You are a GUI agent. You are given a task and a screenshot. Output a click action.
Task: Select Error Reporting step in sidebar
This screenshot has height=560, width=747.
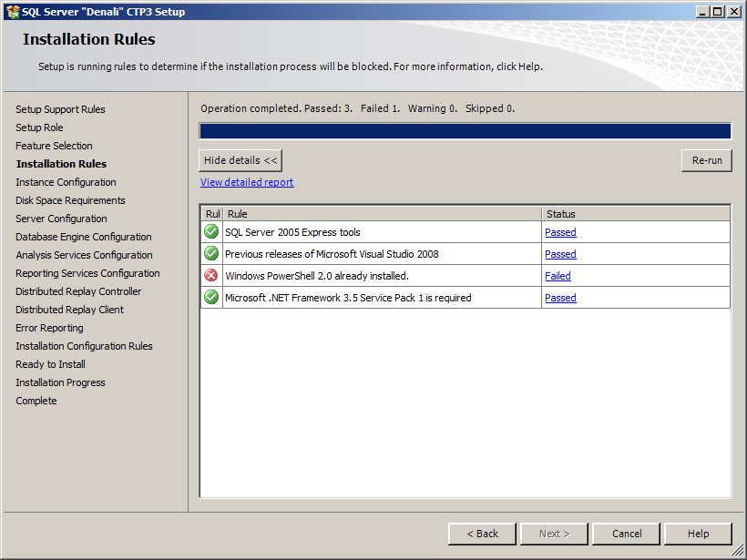(x=49, y=328)
